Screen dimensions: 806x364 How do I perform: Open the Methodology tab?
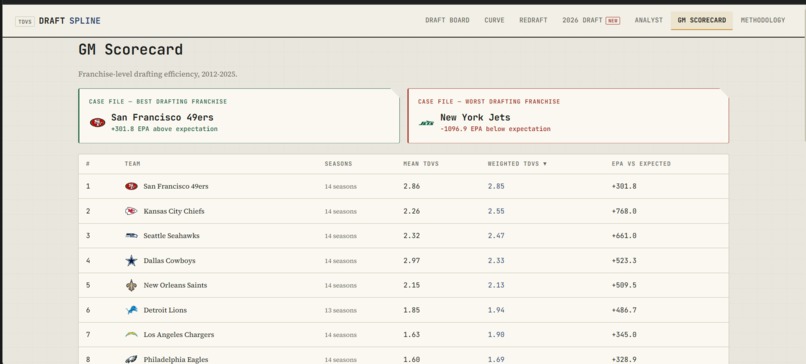763,21
